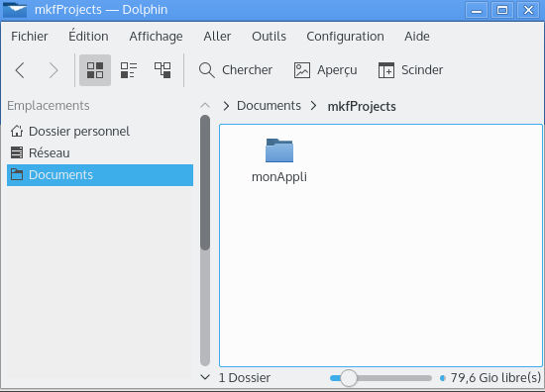Switch to details tree view mode
This screenshot has height=392, width=545.
click(x=163, y=70)
